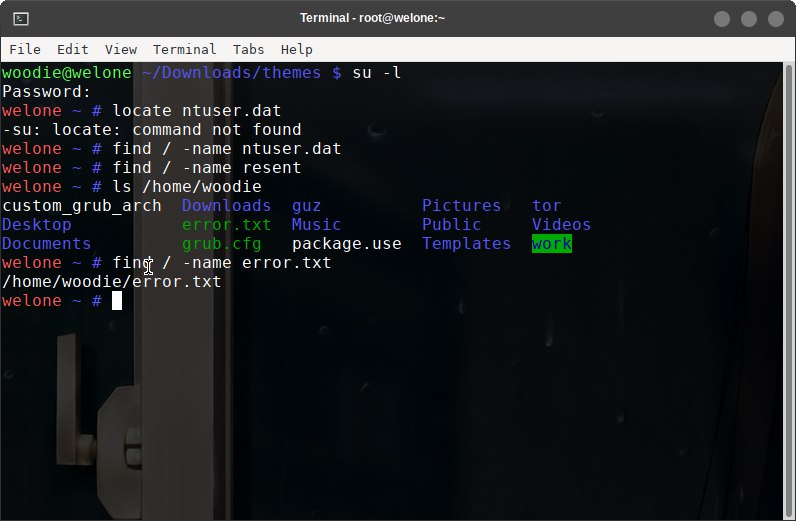Open the Edit menu

pyautogui.click(x=73, y=49)
